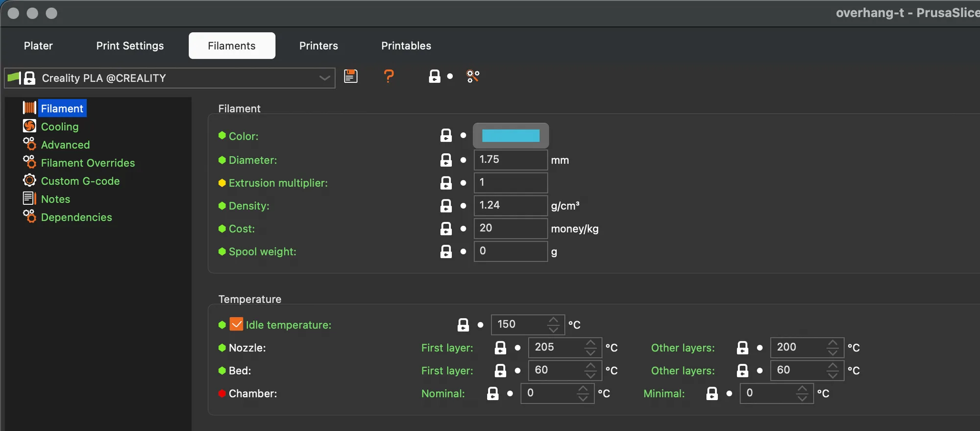Click the lock icon for Nozzle first layer
The height and width of the screenshot is (431, 980).
500,348
